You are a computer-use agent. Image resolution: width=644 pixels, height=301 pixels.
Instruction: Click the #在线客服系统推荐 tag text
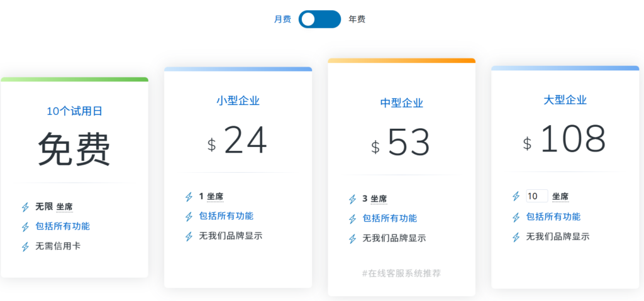point(401,273)
